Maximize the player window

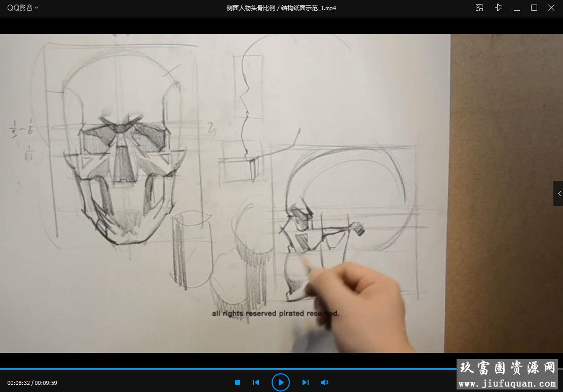(534, 8)
